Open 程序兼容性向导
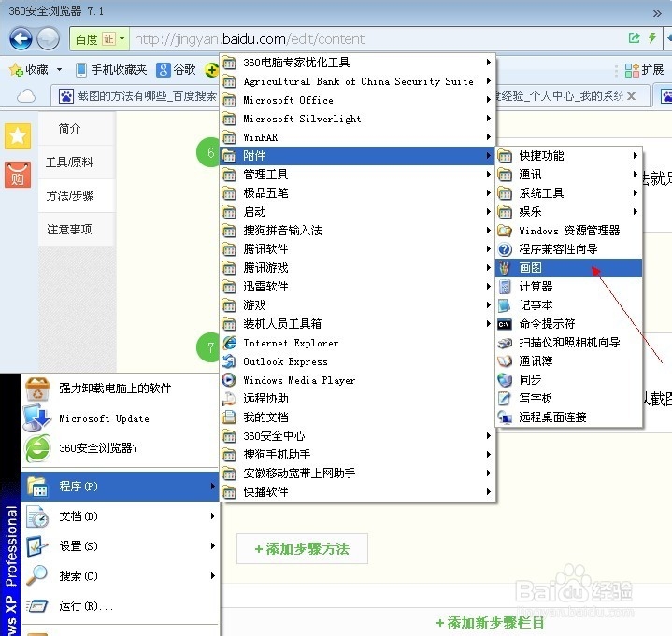Image resolution: width=672 pixels, height=636 pixels. coord(568,249)
